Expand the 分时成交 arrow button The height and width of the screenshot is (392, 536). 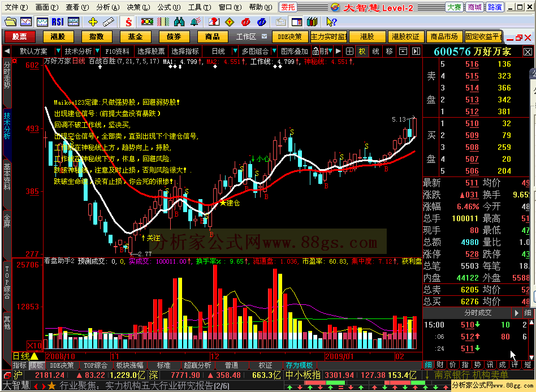(x=516, y=313)
